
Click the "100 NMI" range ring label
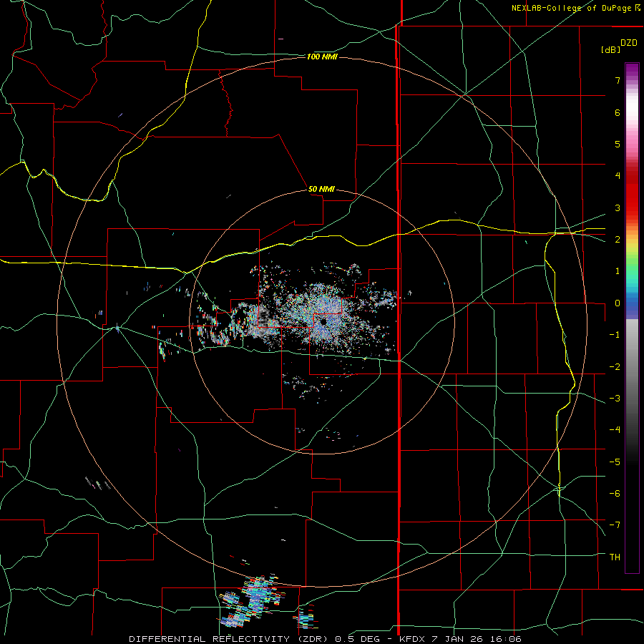coord(322,57)
